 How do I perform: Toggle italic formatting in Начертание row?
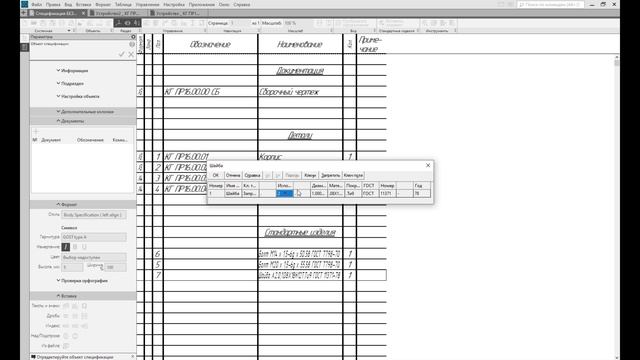pyautogui.click(x=65, y=247)
